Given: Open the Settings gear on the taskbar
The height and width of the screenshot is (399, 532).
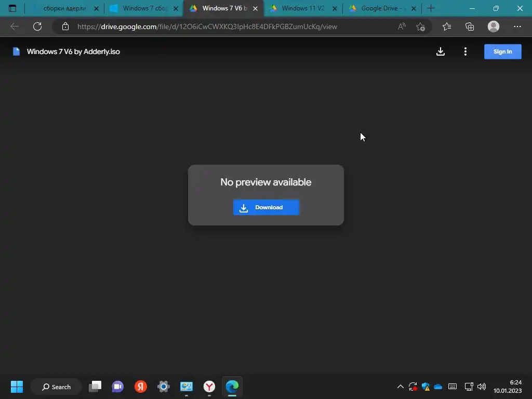Looking at the screenshot, I should pyautogui.click(x=164, y=387).
